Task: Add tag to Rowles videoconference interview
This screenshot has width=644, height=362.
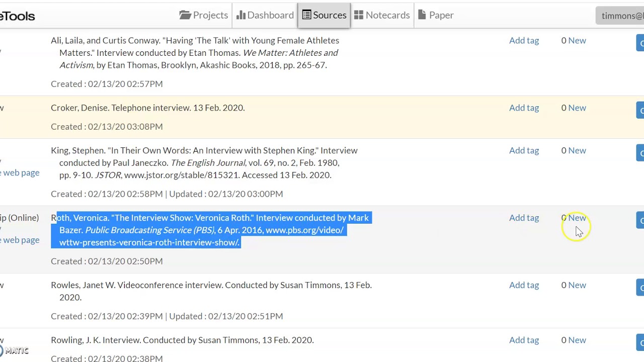Action: [524, 285]
